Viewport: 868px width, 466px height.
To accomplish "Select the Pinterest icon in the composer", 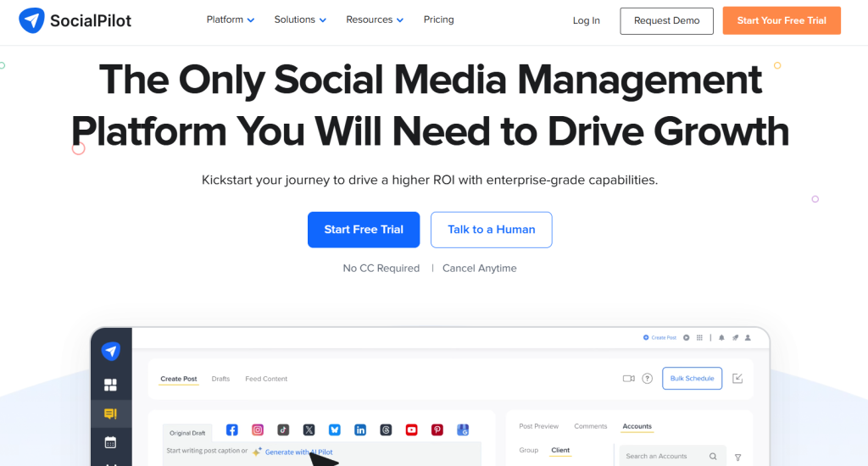I will [x=437, y=430].
